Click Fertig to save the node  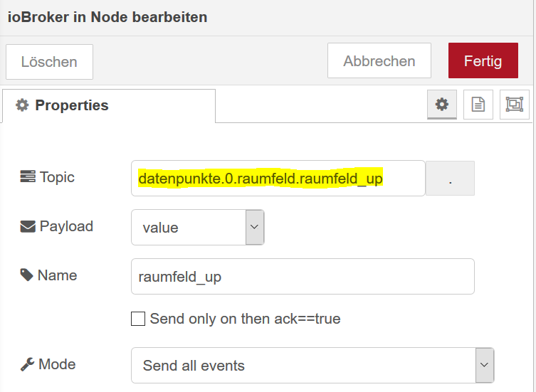coord(483,60)
